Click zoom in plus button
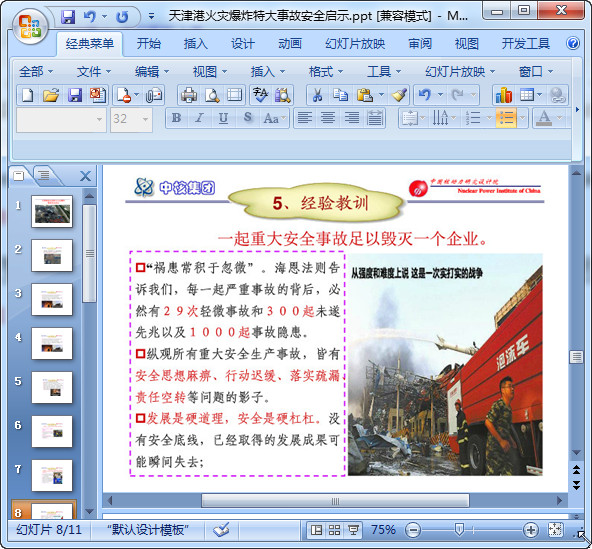Viewport: 592px width, 549px height. point(530,530)
